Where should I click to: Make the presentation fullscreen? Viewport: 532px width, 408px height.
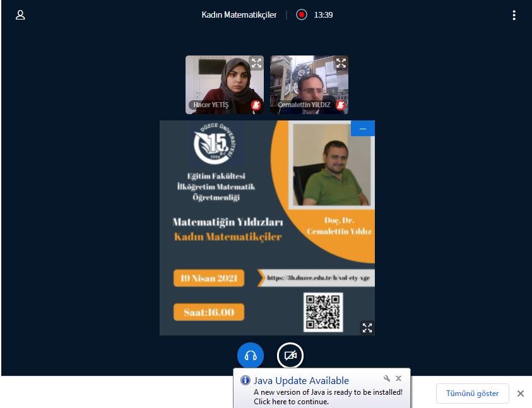pos(367,328)
